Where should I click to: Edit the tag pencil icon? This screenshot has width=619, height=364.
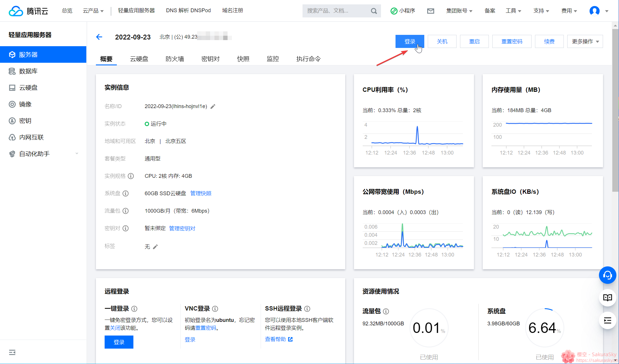coord(155,247)
